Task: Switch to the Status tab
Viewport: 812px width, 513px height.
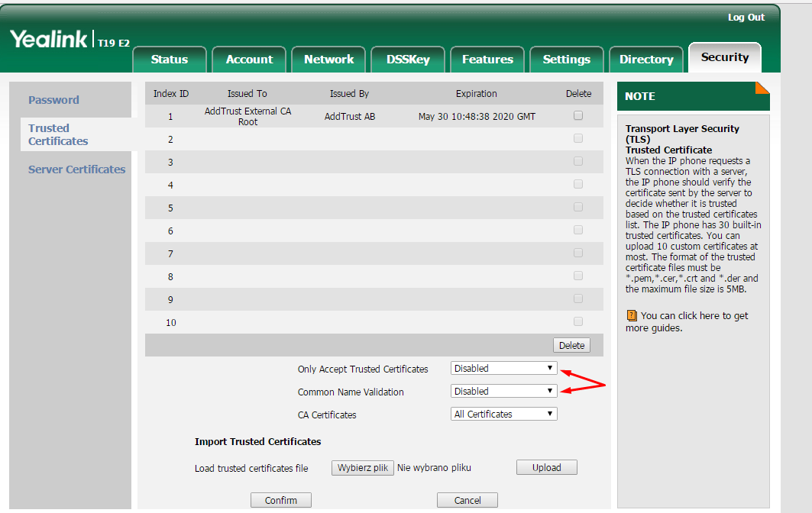Action: (170, 60)
